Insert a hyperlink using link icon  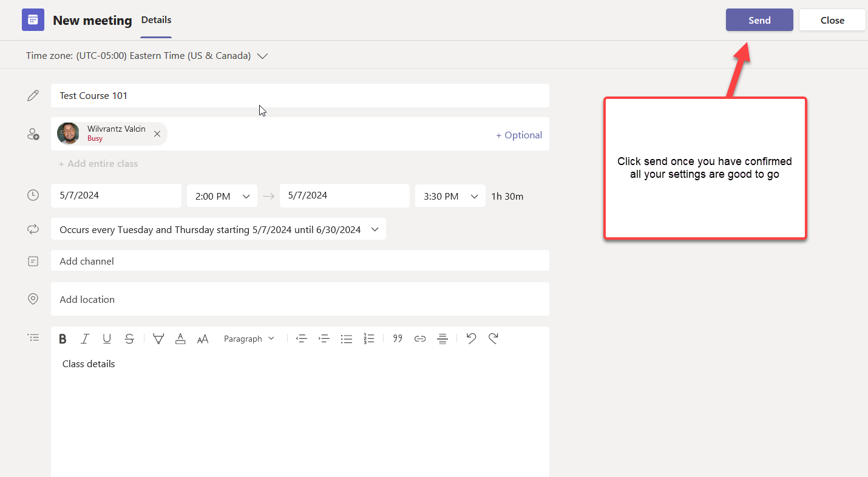pyautogui.click(x=420, y=339)
